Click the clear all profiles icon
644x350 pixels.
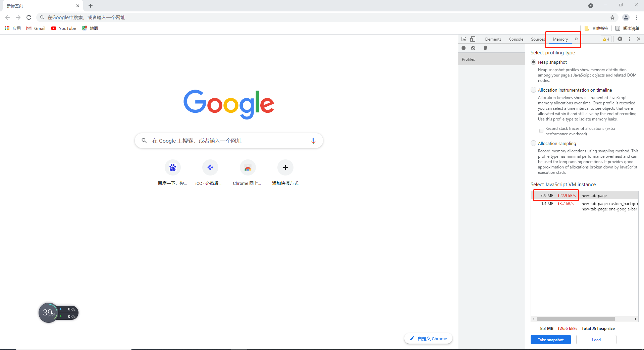[x=473, y=48]
